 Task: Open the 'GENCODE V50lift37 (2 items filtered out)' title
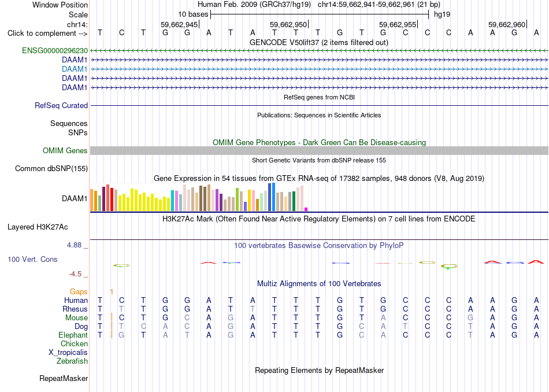pyautogui.click(x=319, y=42)
